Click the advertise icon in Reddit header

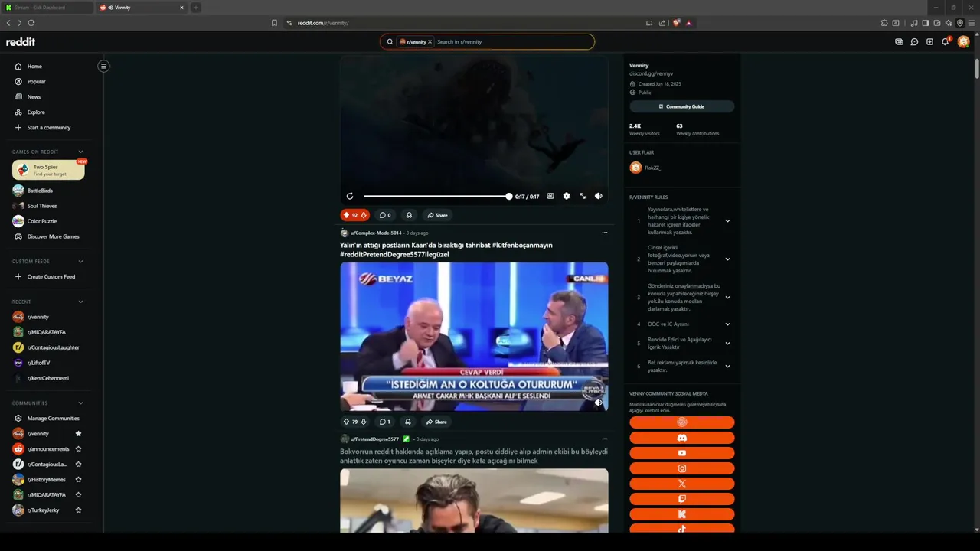click(899, 42)
